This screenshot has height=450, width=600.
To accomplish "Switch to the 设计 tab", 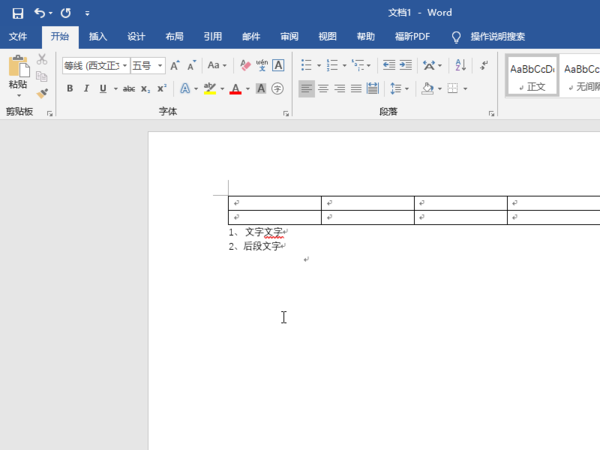I will click(x=136, y=37).
